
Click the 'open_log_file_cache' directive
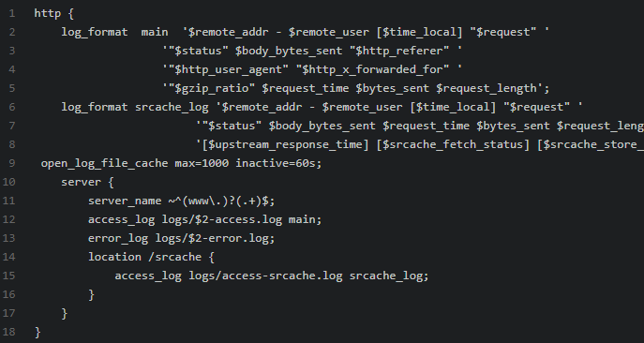pyautogui.click(x=104, y=163)
